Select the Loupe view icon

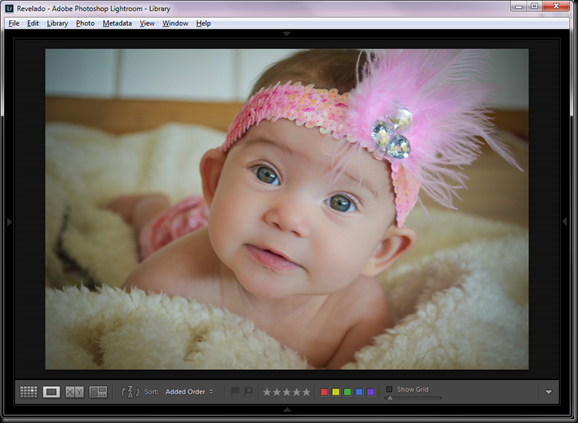[x=51, y=392]
